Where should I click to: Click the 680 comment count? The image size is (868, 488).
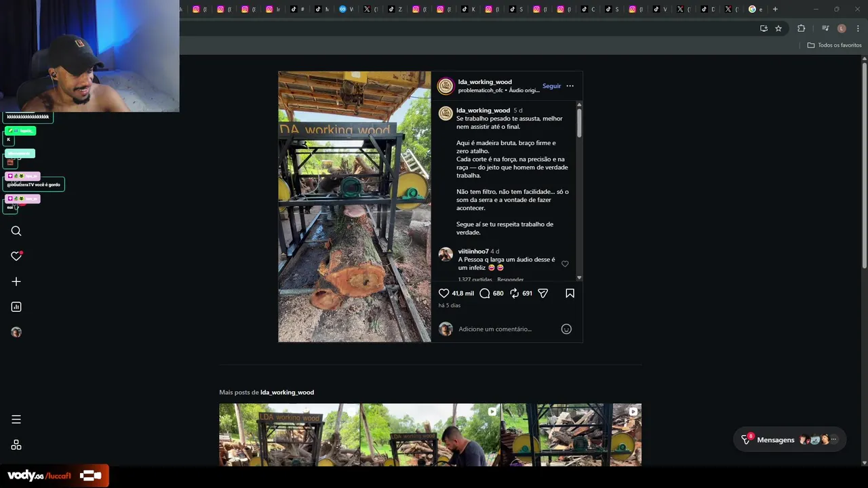[498, 293]
